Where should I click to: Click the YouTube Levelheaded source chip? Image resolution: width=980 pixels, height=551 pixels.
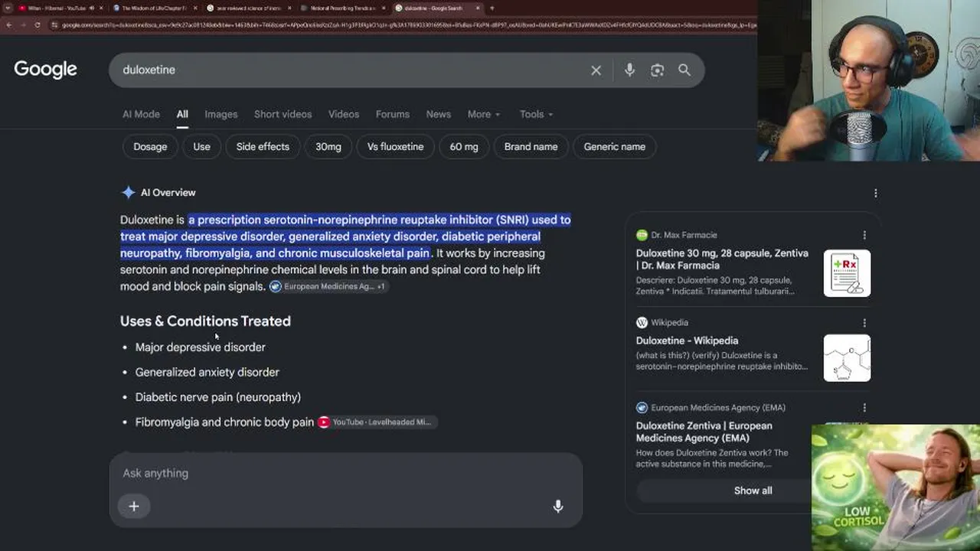pyautogui.click(x=377, y=422)
